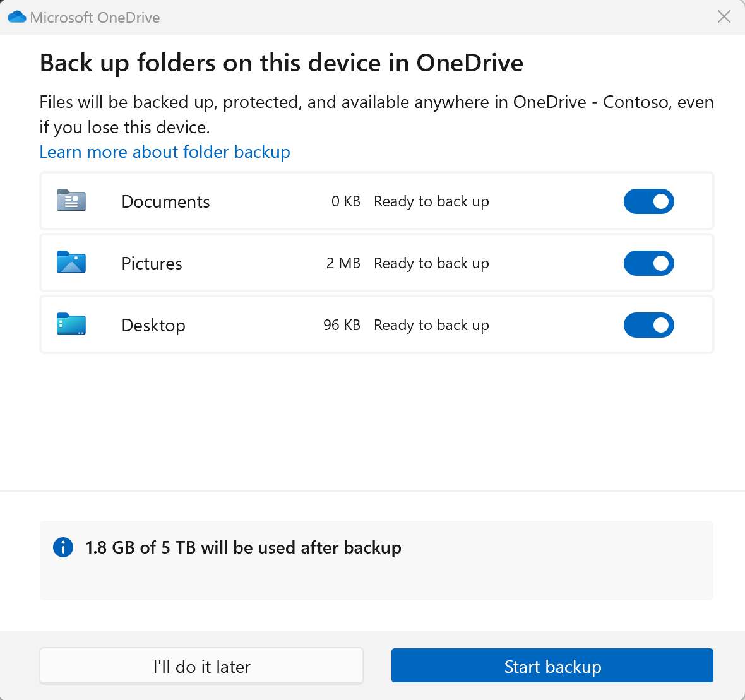
Task: Open Learn more about folder backup
Action: click(x=165, y=151)
